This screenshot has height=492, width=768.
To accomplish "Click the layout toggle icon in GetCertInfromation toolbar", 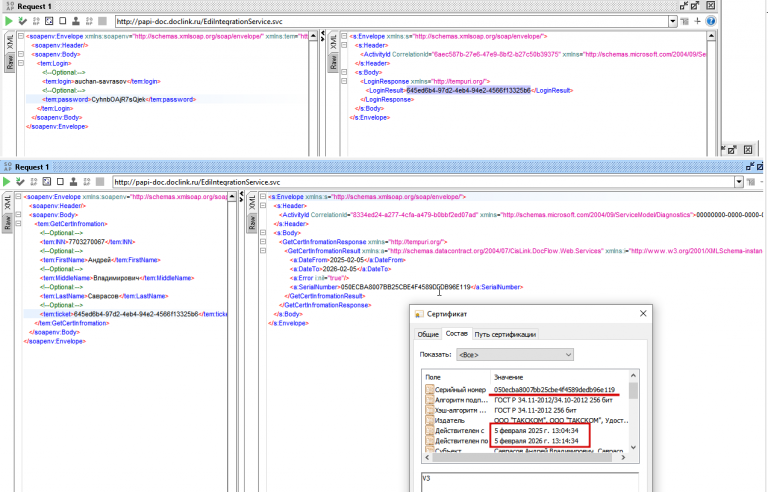I will tap(751, 182).
